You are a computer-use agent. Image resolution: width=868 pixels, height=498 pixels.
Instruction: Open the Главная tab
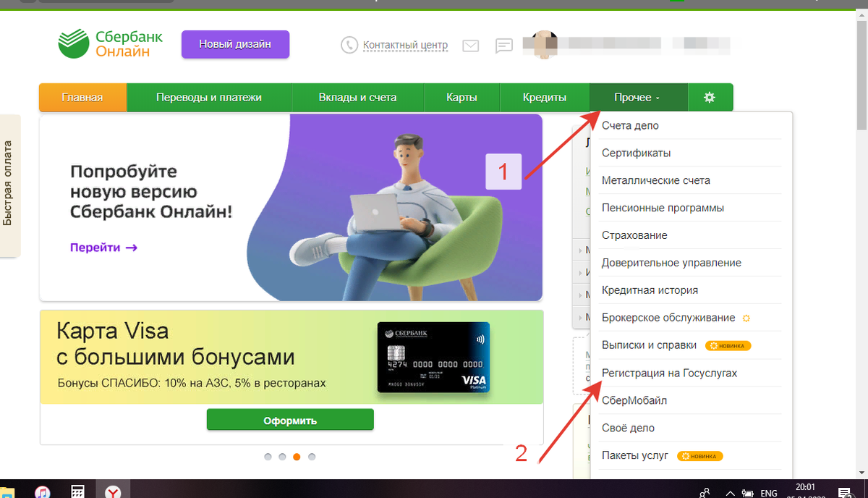82,97
